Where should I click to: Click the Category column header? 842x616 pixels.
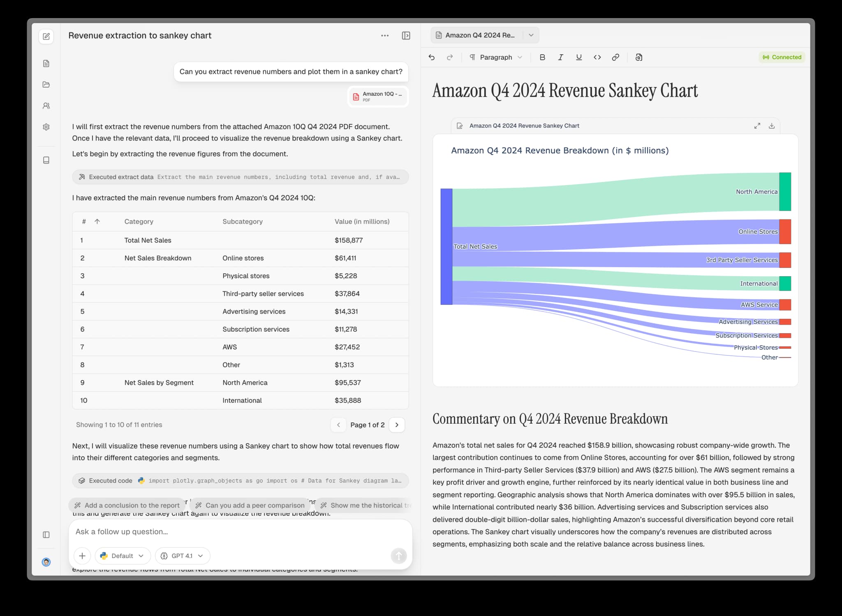139,221
